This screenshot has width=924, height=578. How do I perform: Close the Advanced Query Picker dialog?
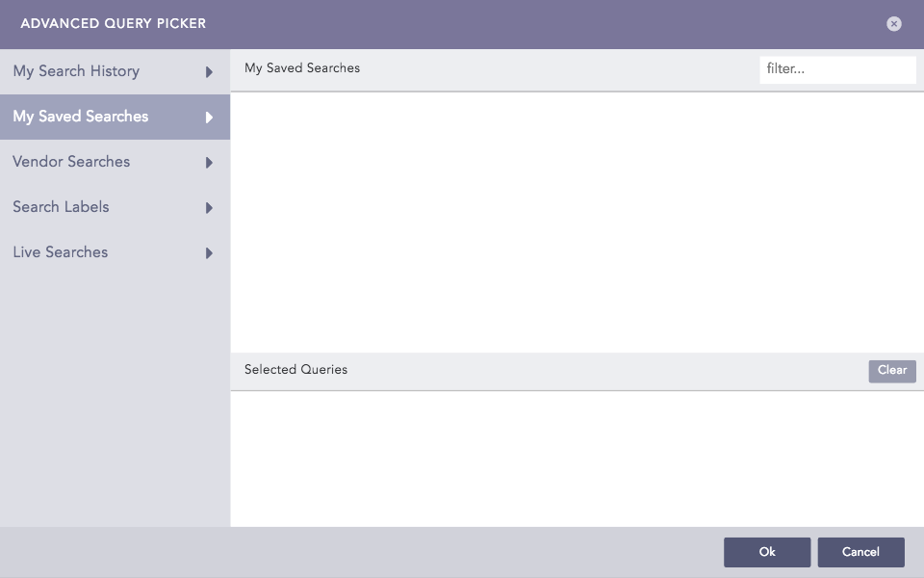click(x=893, y=24)
